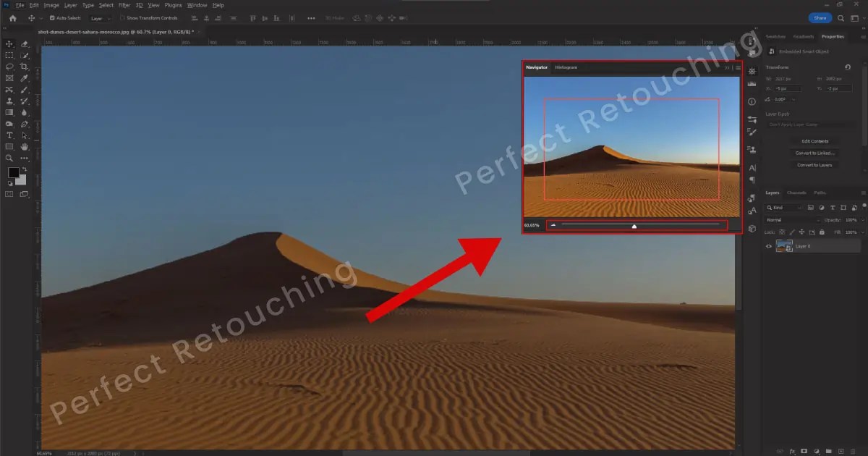Click the Edit Contents button
Image resolution: width=868 pixels, height=456 pixels.
(814, 140)
